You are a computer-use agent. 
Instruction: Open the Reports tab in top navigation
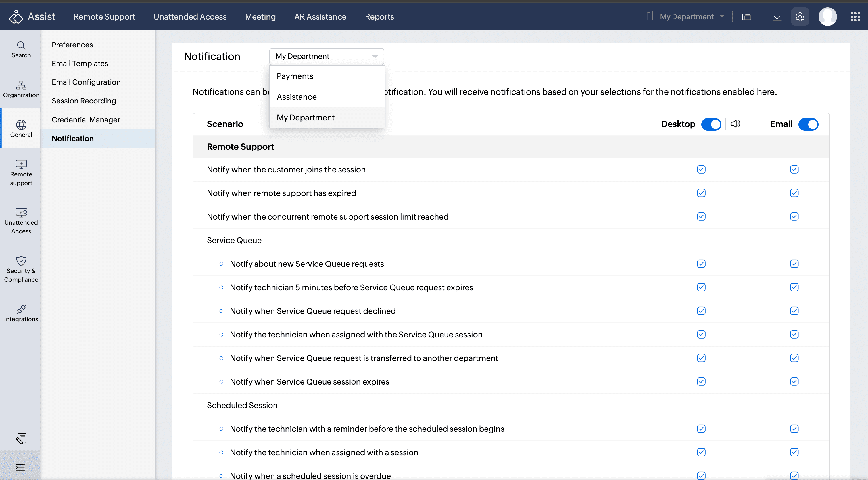379,16
